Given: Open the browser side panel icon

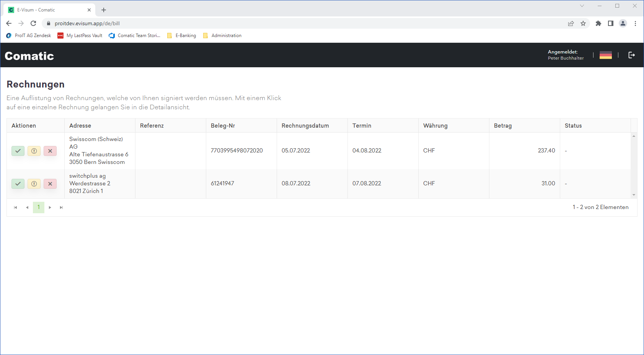Looking at the screenshot, I should click(611, 23).
